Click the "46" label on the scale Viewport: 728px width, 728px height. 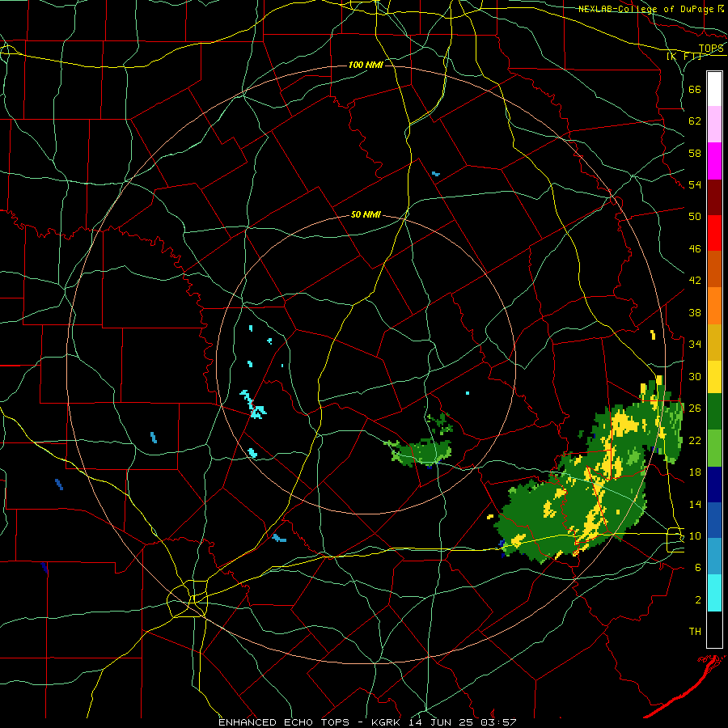[x=695, y=249]
